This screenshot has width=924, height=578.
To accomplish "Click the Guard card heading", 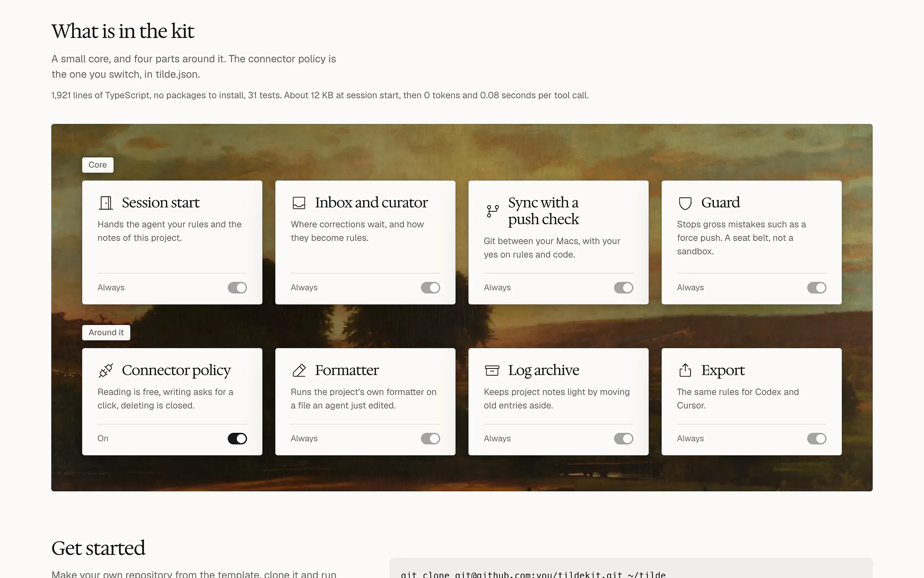I will coord(720,203).
